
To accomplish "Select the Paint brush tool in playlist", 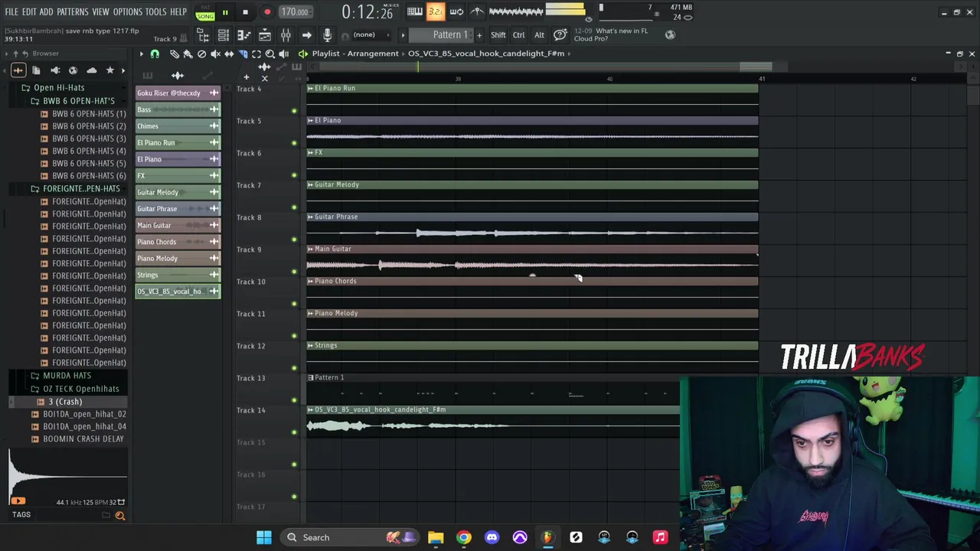I will (x=188, y=54).
